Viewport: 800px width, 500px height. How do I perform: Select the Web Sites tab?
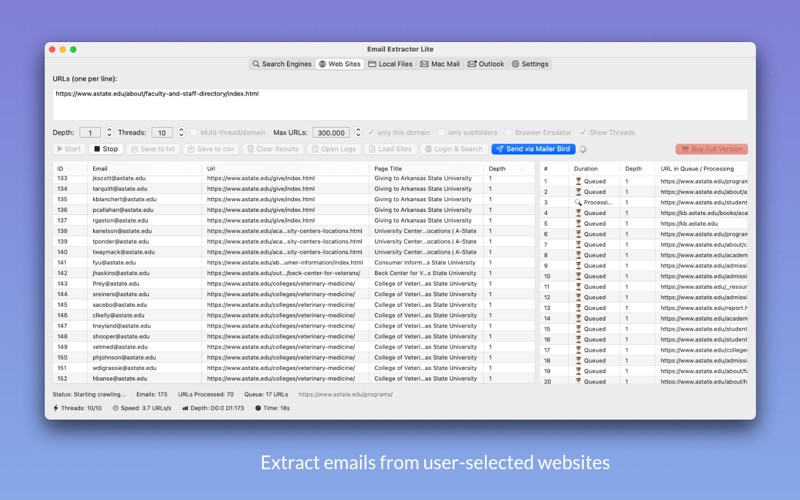click(x=340, y=64)
